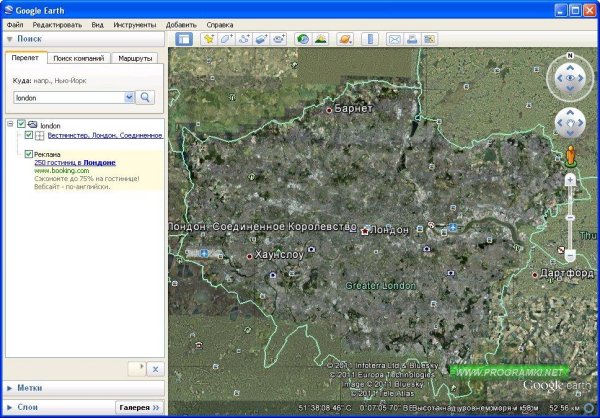This screenshot has height=418, width=600.
Task: Toggle the sidebar panel button
Action: click(184, 39)
